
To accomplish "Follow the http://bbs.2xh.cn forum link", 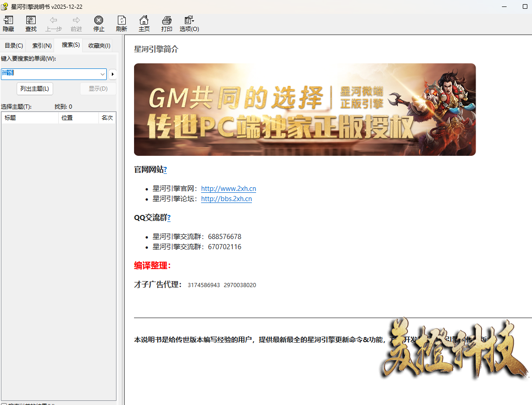I will tap(226, 199).
